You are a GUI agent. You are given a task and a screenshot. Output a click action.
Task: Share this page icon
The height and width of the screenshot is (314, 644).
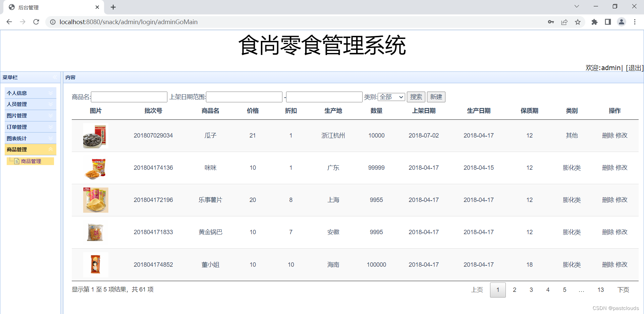564,22
